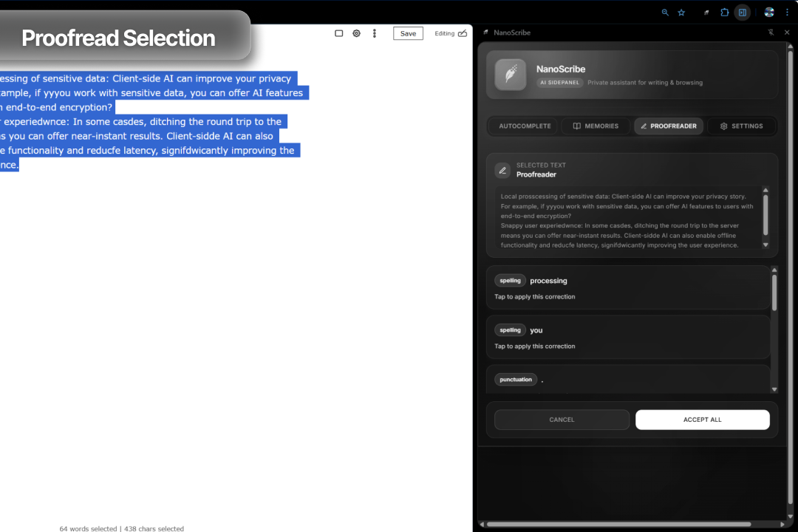Click the AI SIDEPANEL badge
The image size is (798, 532).
coord(559,83)
